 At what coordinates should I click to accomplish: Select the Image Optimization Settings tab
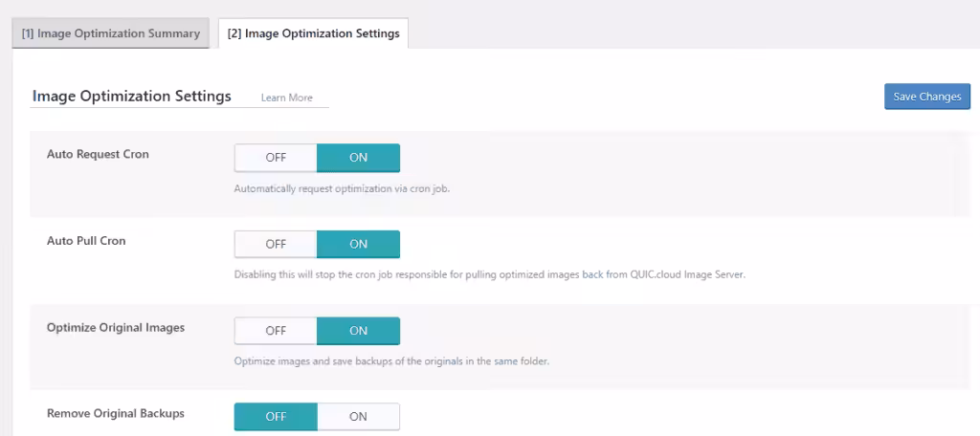[x=313, y=33]
